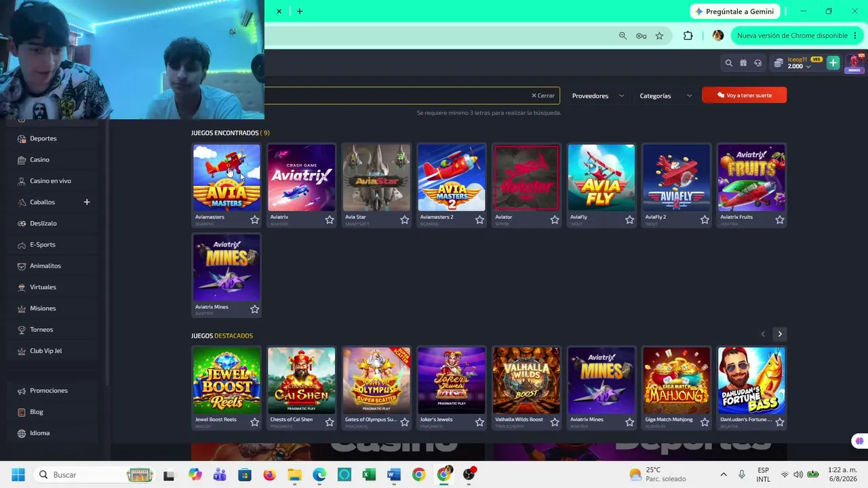Open the password key icon in address bar
The width and height of the screenshot is (868, 488).
pyautogui.click(x=641, y=36)
